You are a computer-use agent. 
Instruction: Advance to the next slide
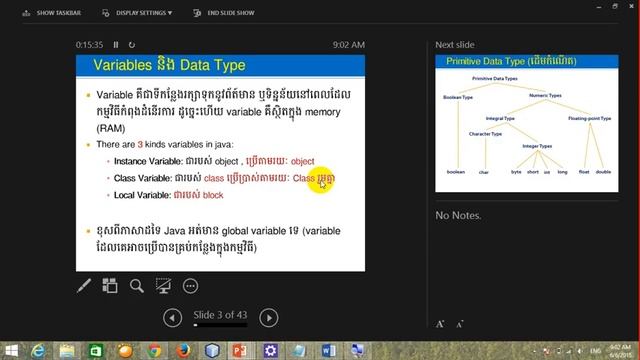[x=269, y=318]
